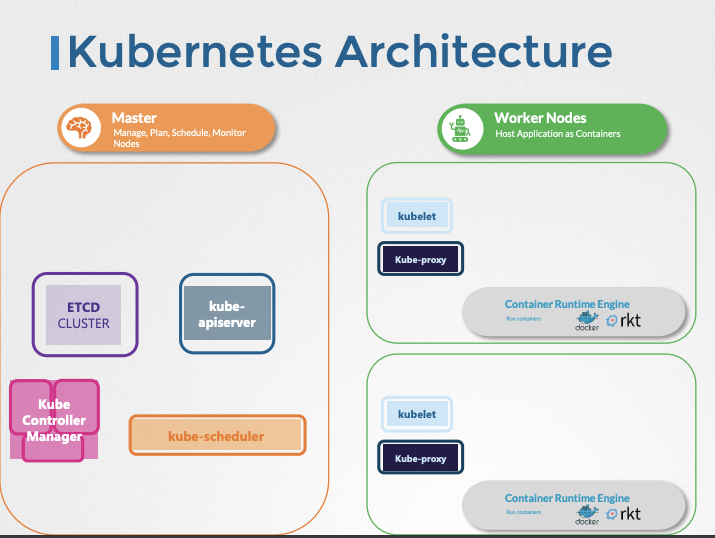Image resolution: width=715 pixels, height=538 pixels.
Task: Click 'Run containers' text in upper node
Action: click(x=523, y=319)
